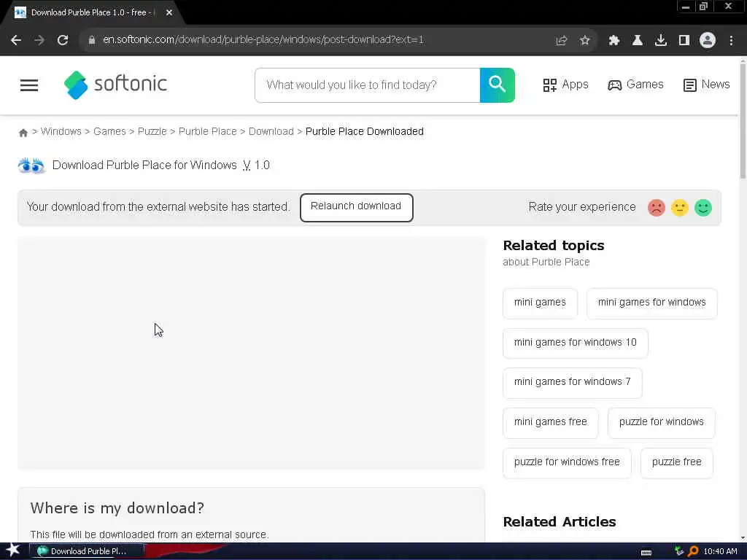View site padlock security info
Viewport: 747px width, 560px height.
pyautogui.click(x=91, y=40)
